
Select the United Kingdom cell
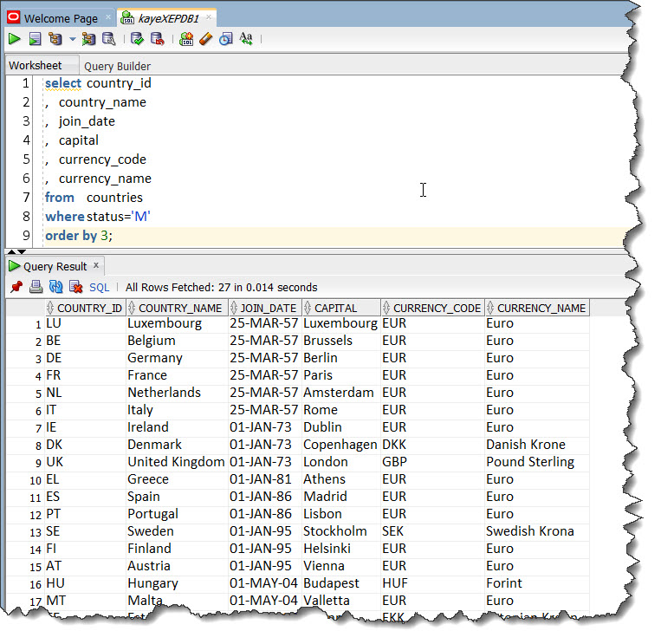point(176,462)
